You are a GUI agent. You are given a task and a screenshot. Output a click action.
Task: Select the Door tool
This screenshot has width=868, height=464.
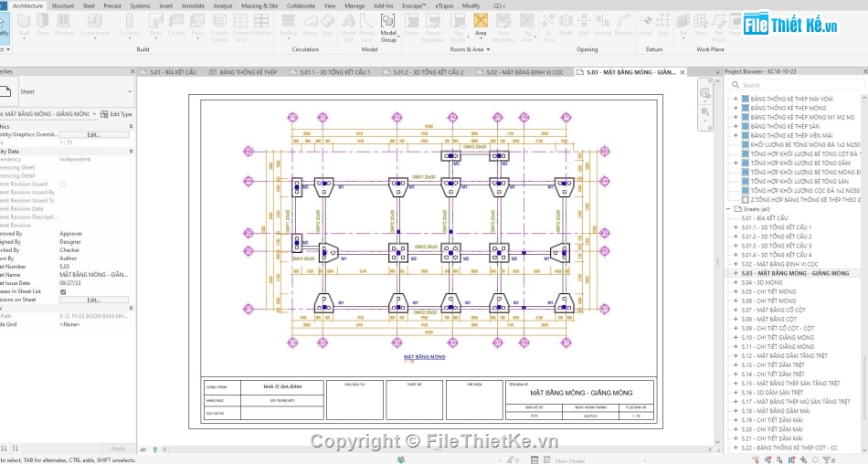43,25
